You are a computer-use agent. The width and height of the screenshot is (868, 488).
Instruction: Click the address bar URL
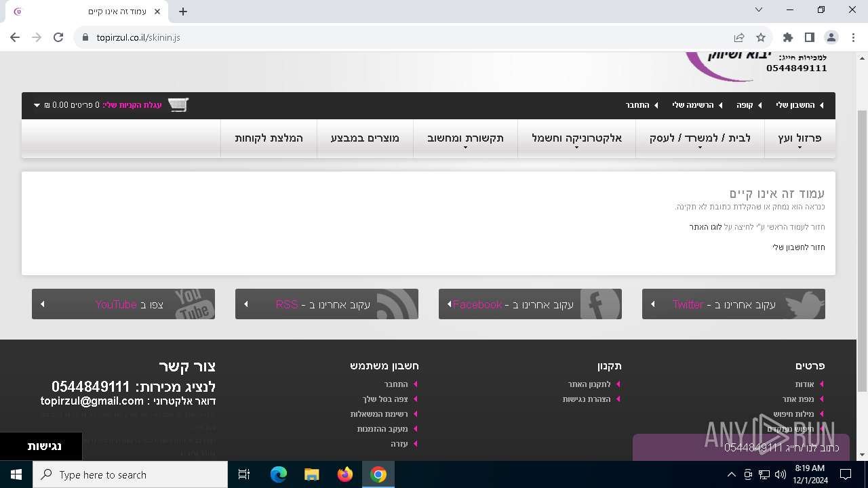pos(138,37)
